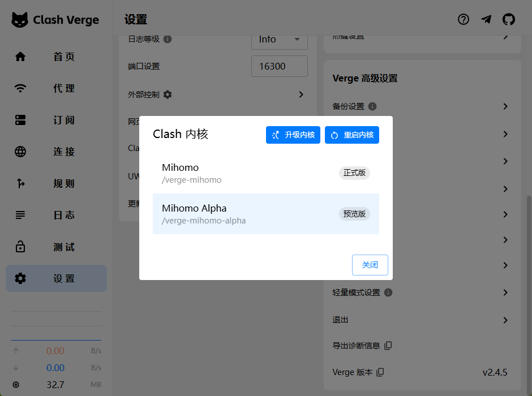
Task: Open the Telegram channel icon
Action: 486,19
